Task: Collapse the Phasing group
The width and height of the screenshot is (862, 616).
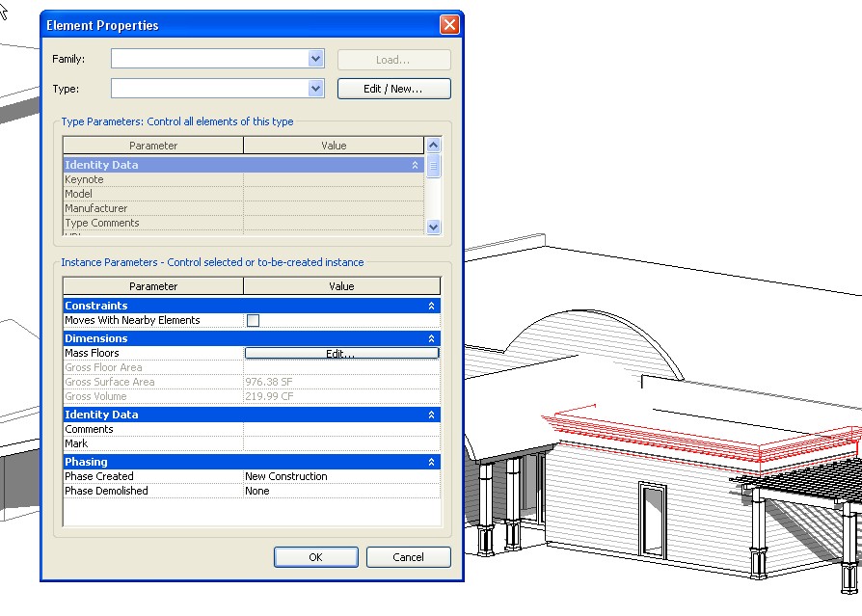Action: [x=432, y=462]
